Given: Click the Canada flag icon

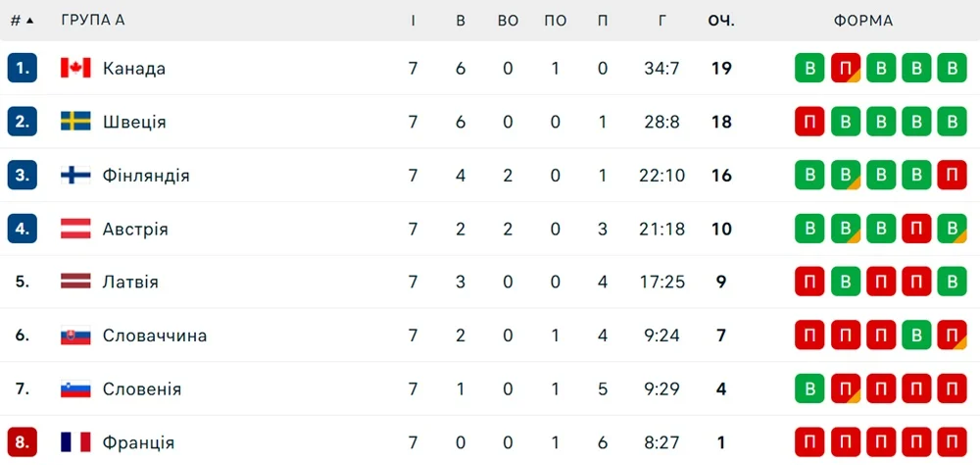Looking at the screenshot, I should (x=75, y=68).
